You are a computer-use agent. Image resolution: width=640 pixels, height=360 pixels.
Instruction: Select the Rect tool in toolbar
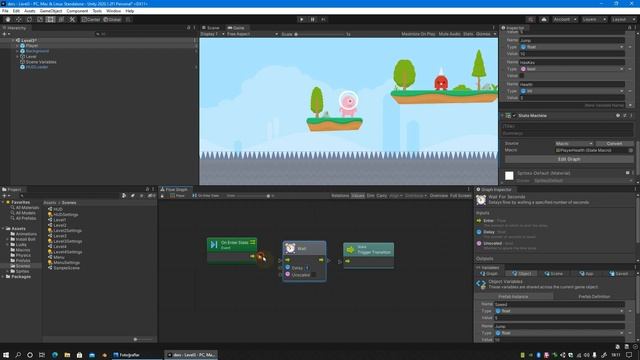click(50, 19)
